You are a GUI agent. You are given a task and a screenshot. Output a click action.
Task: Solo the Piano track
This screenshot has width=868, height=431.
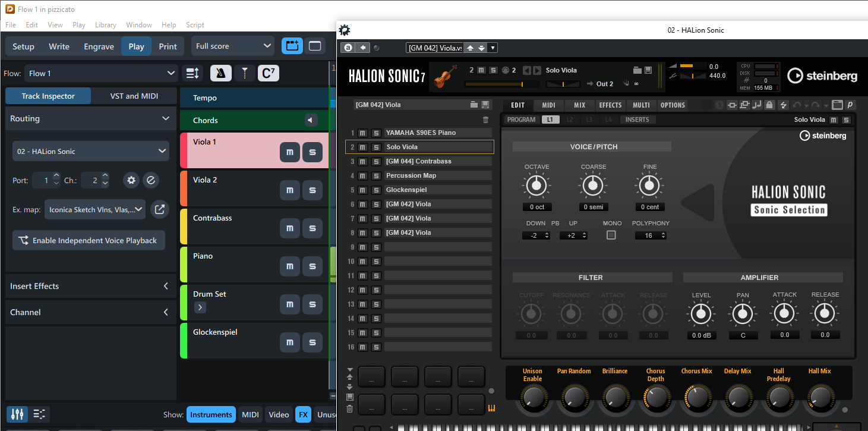(x=313, y=266)
